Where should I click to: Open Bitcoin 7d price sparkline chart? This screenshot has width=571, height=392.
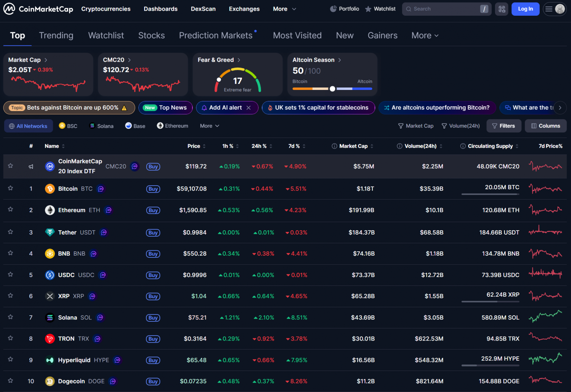pos(545,189)
